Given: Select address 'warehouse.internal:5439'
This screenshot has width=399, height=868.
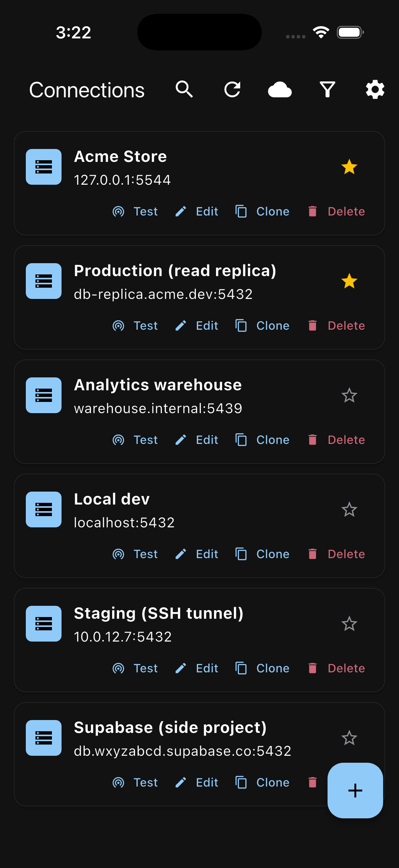Looking at the screenshot, I should click(x=158, y=409).
